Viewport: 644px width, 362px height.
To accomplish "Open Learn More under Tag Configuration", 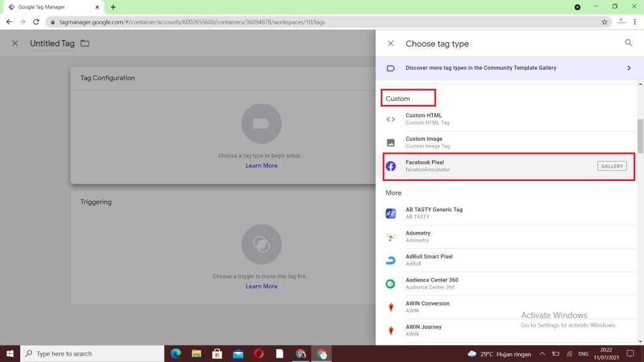I will (261, 165).
